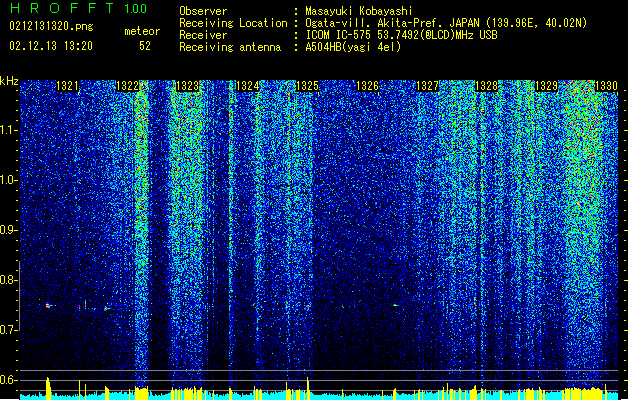Click the 1324 time marker
The width and height of the screenshot is (629, 400).
tap(248, 86)
